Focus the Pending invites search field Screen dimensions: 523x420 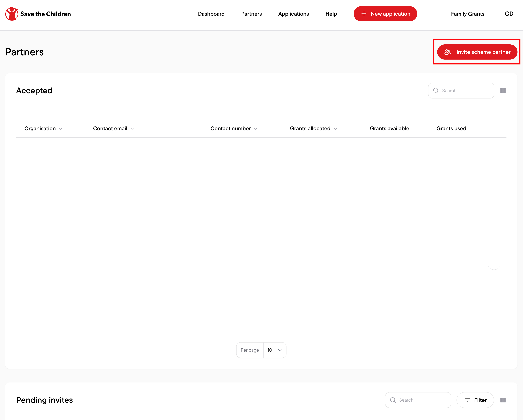(418, 400)
